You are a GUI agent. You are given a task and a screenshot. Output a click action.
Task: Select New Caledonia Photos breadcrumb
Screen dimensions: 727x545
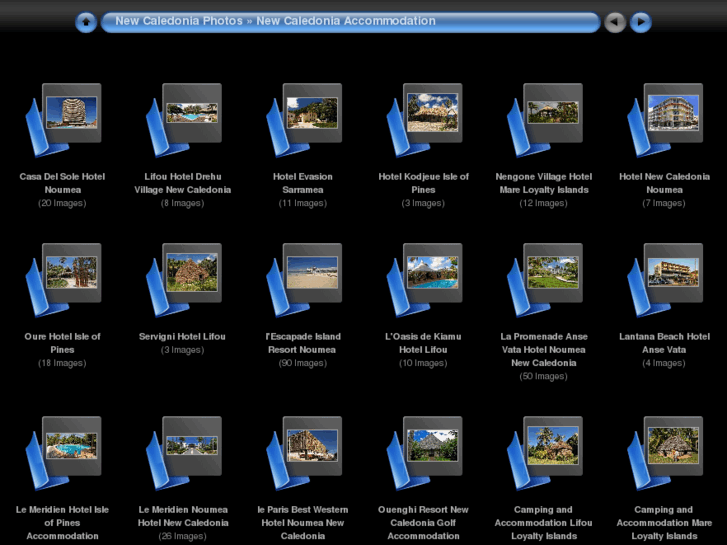[178, 21]
